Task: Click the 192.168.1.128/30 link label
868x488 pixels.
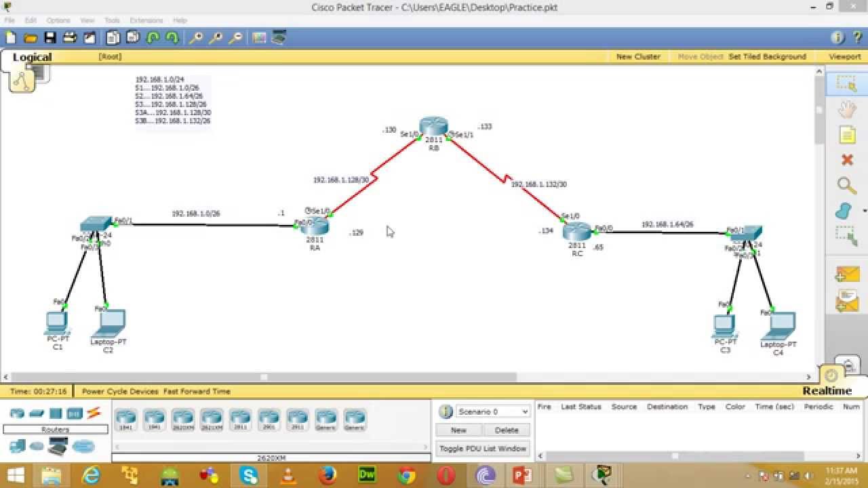Action: click(341, 180)
